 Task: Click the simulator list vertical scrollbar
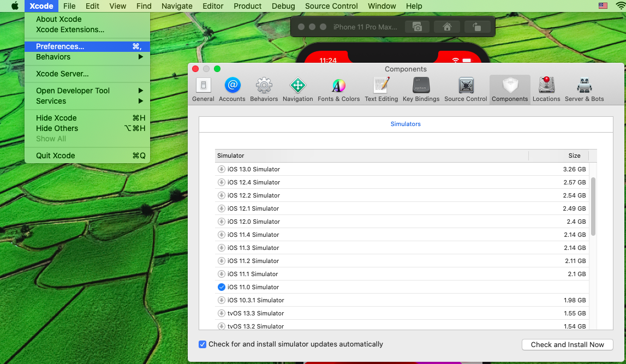(x=593, y=206)
